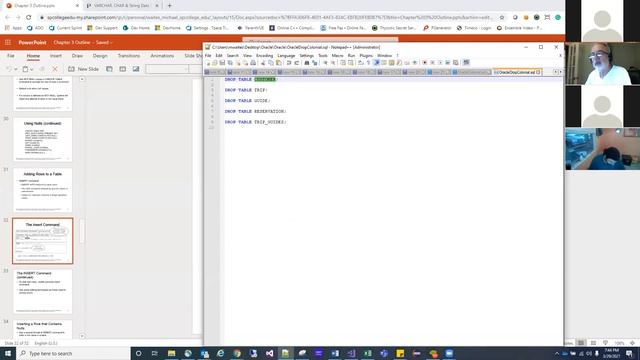Click DROP TABLE TRIP line
This screenshot has height=360, width=640.
coord(246,90)
